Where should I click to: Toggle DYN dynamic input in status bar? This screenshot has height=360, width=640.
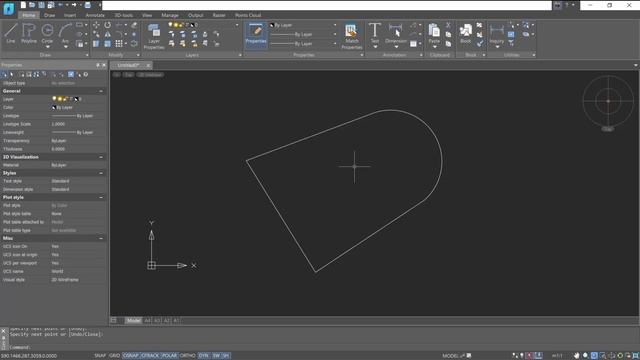coord(203,356)
